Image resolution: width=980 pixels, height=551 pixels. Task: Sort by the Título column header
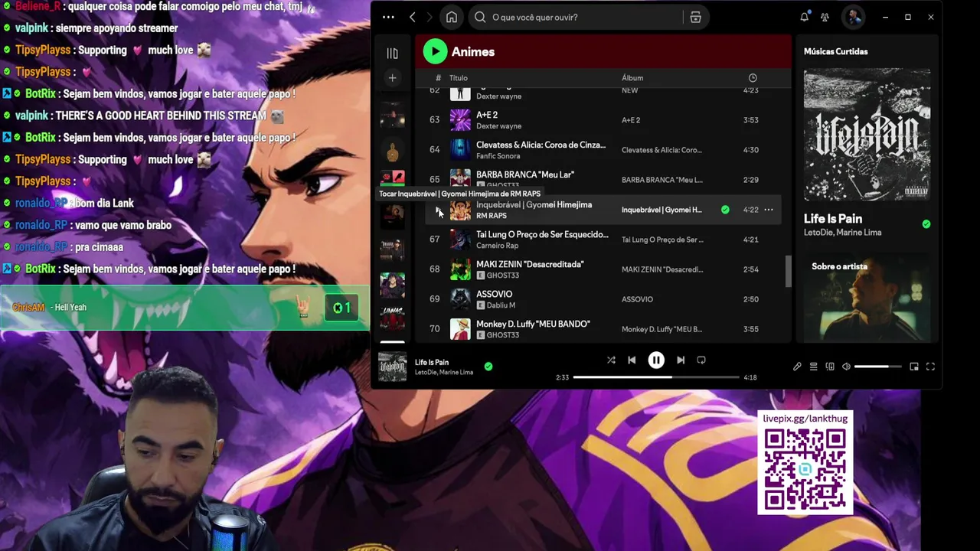(x=459, y=78)
